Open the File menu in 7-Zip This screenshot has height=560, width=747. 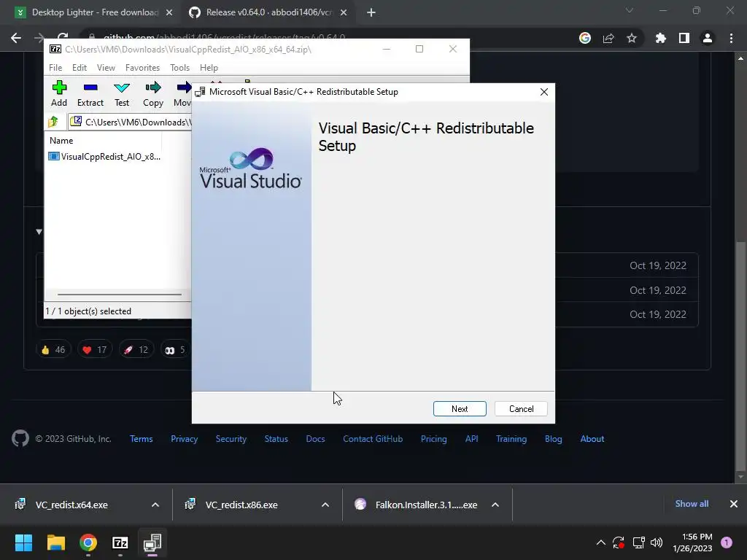pos(55,68)
